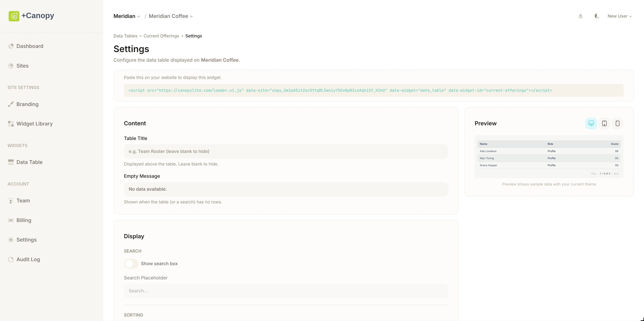The width and height of the screenshot is (644, 321).
Task: Click the Name column header in preview
Action: click(483, 144)
